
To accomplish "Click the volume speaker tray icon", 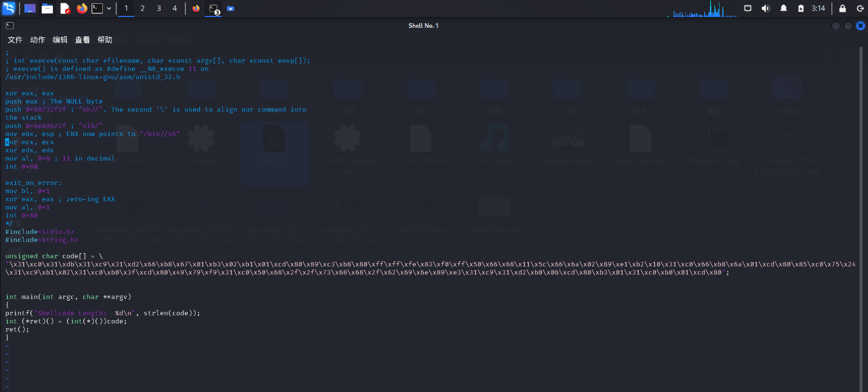I will click(x=766, y=8).
